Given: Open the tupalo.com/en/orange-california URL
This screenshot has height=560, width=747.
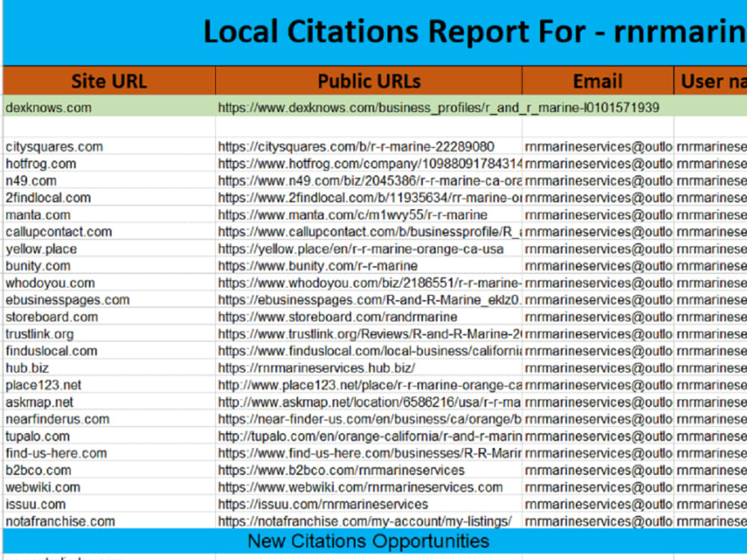Looking at the screenshot, I should point(369,436).
